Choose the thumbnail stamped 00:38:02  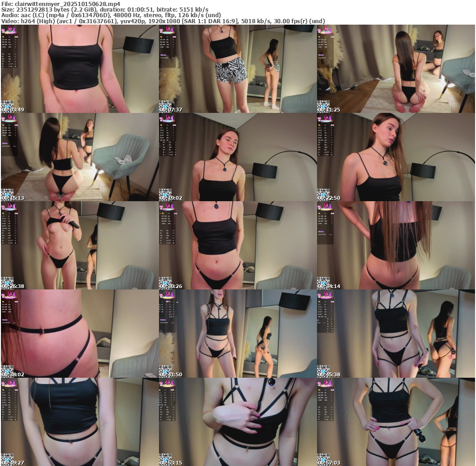tap(79, 334)
